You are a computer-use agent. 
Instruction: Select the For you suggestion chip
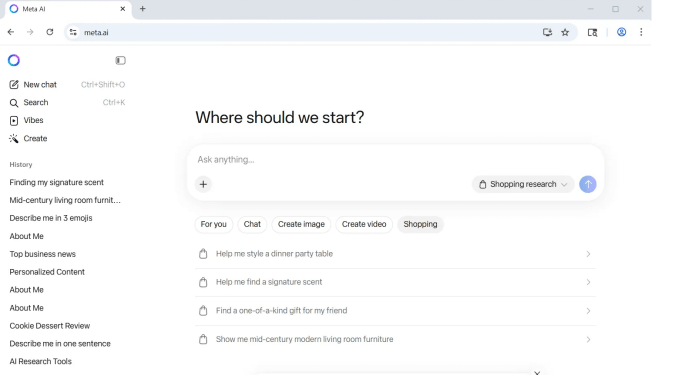coord(214,224)
